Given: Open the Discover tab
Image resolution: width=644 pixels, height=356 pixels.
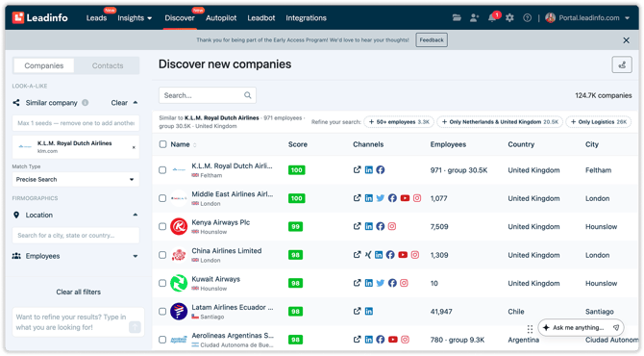Looking at the screenshot, I should coord(180,18).
